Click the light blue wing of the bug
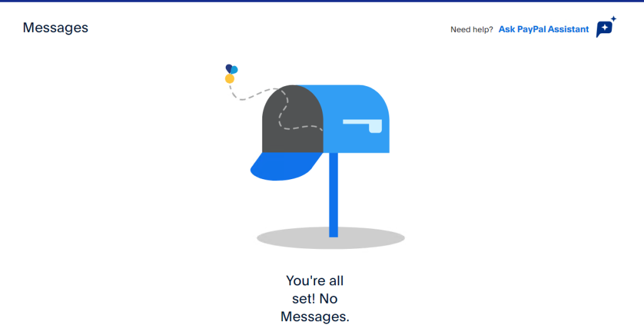 tap(235, 70)
